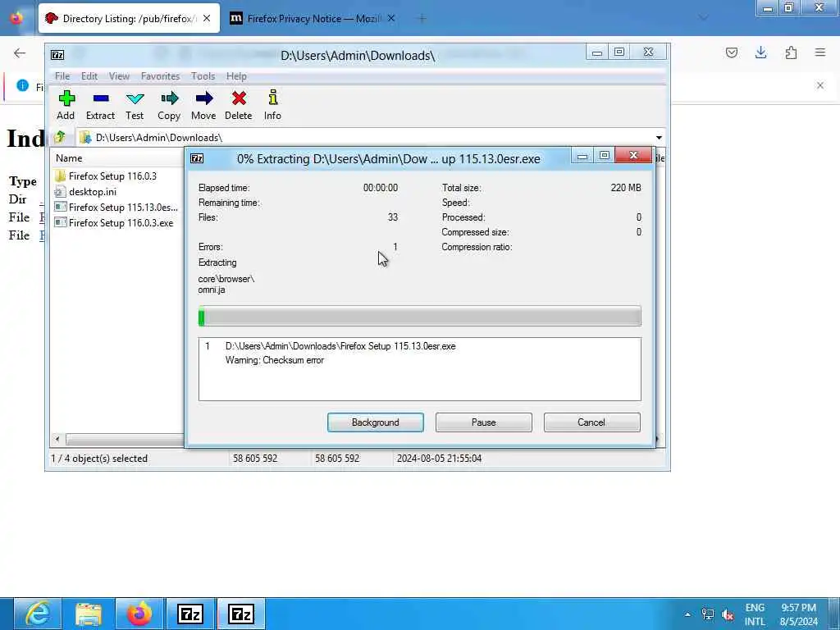
Task: Click the Info toolbar icon
Action: [272, 106]
